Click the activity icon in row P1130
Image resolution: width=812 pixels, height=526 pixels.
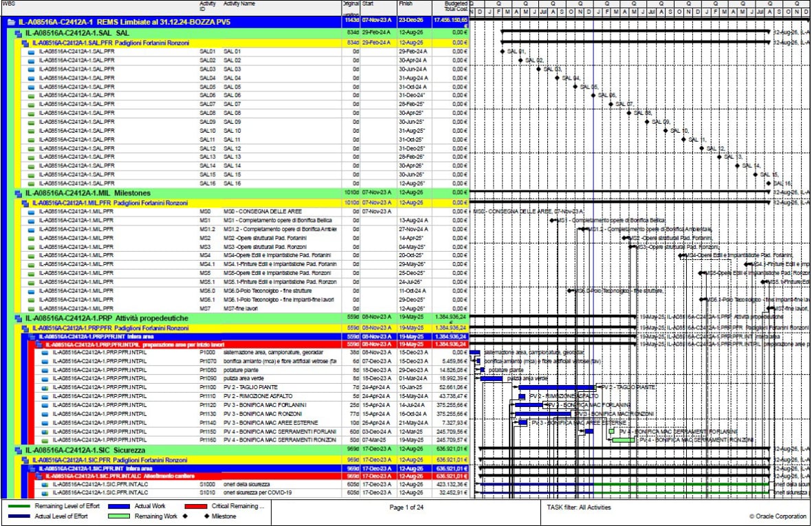45,414
